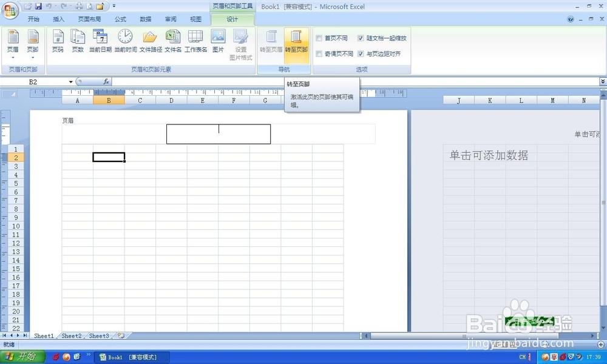Click Go to Header (转至页眉)
The image size is (607, 364).
271,41
